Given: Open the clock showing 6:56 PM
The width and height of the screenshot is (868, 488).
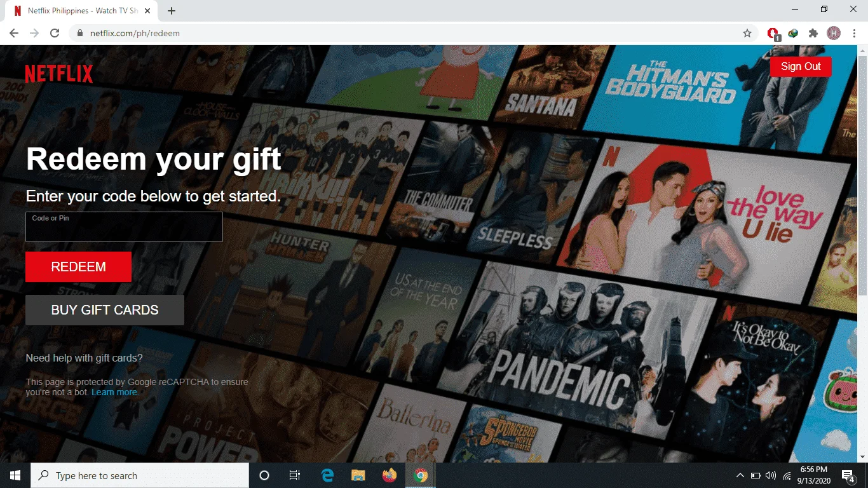Looking at the screenshot, I should [813, 475].
